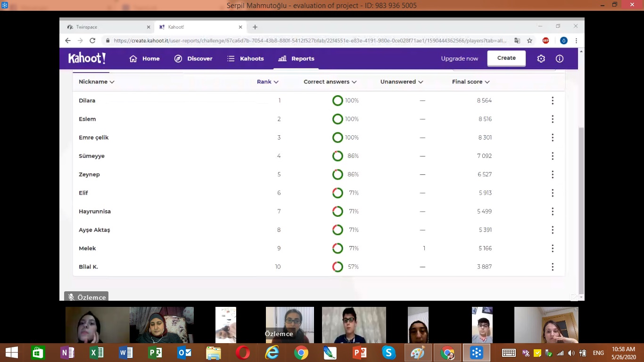
Task: Select the boy with glasses video thumbnail
Action: (x=354, y=325)
